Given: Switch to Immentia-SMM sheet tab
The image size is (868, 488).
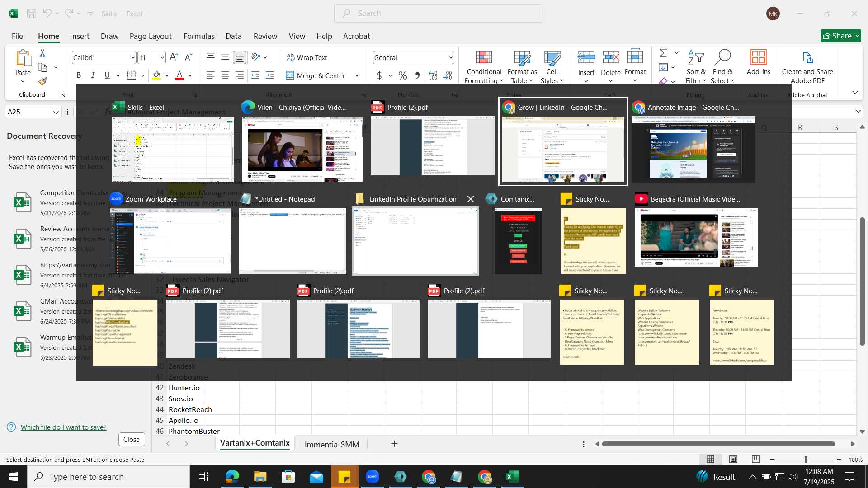Looking at the screenshot, I should pyautogui.click(x=332, y=444).
